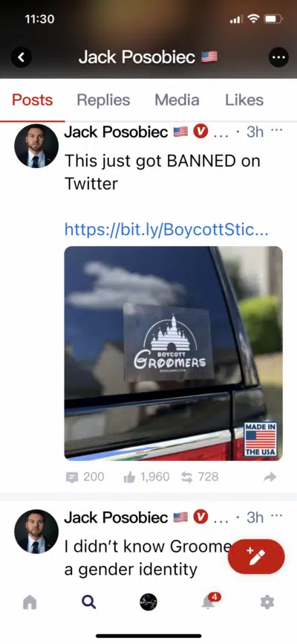
Task: Open first post's three-dot options menu
Action: (x=277, y=131)
